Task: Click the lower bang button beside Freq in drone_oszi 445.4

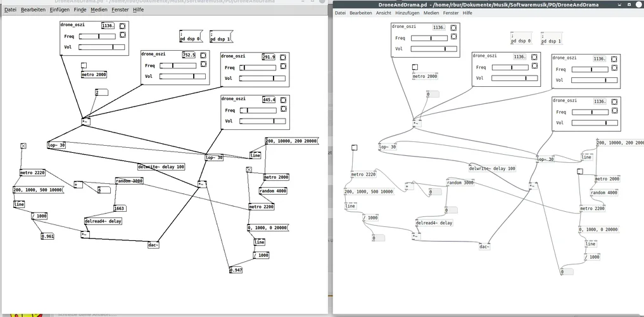Action: click(283, 109)
